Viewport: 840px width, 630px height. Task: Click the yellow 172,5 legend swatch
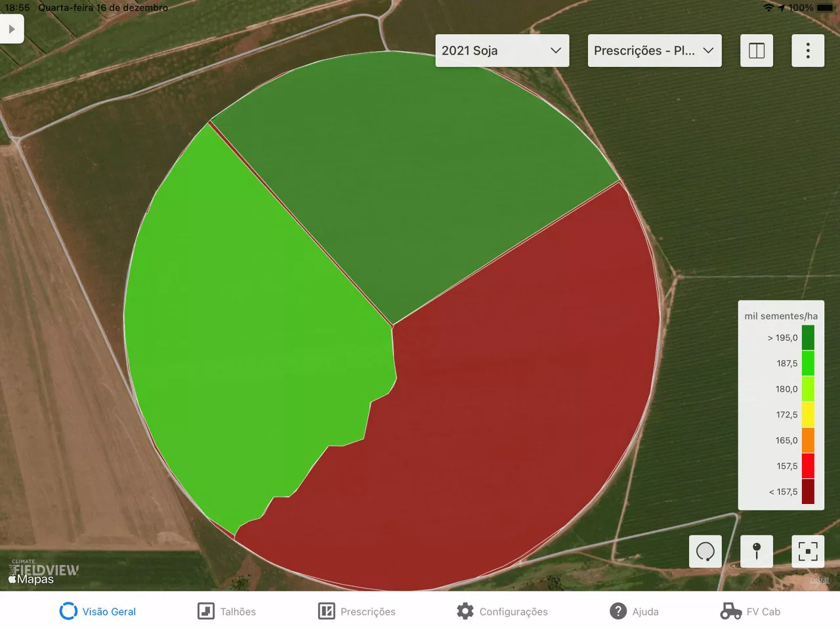pos(808,414)
